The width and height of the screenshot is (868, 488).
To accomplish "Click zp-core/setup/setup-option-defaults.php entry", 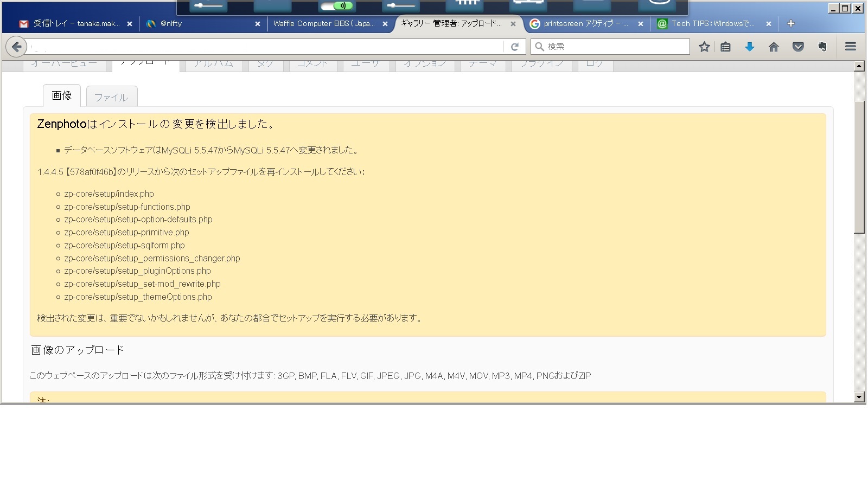I will [x=138, y=220].
